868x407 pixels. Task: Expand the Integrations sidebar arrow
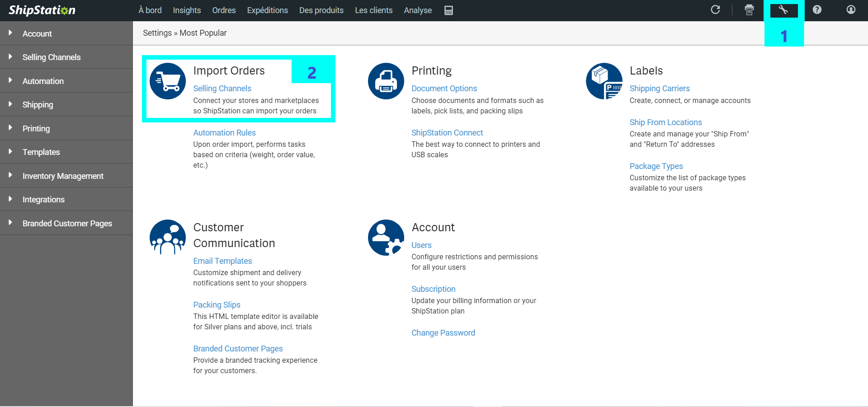pos(10,199)
